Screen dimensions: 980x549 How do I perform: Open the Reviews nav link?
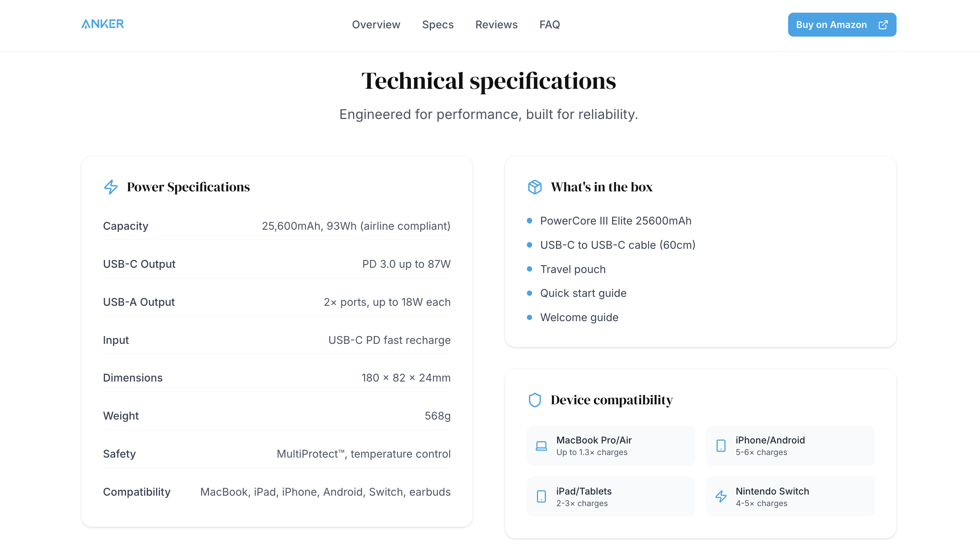[496, 25]
